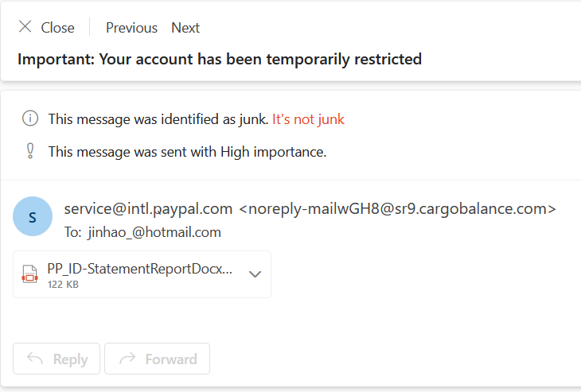Click the reply arrow icon
This screenshot has height=392, width=581.
35,359
